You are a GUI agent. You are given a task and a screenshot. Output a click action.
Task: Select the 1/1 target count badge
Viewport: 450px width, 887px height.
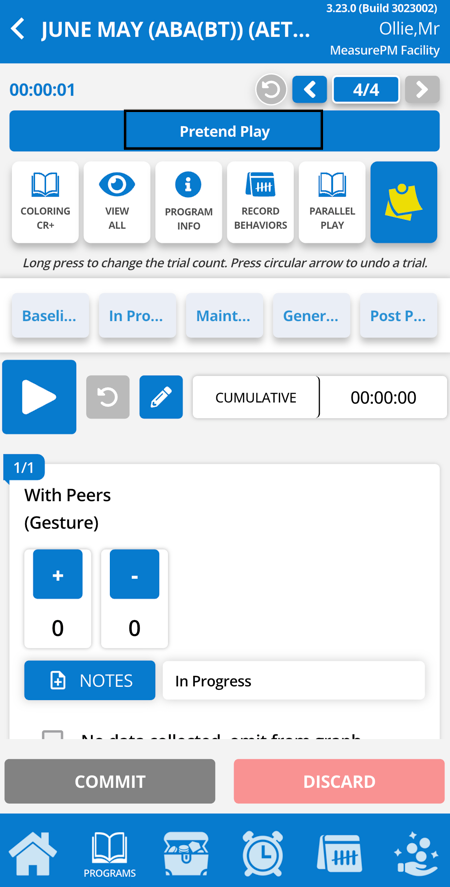pyautogui.click(x=24, y=467)
